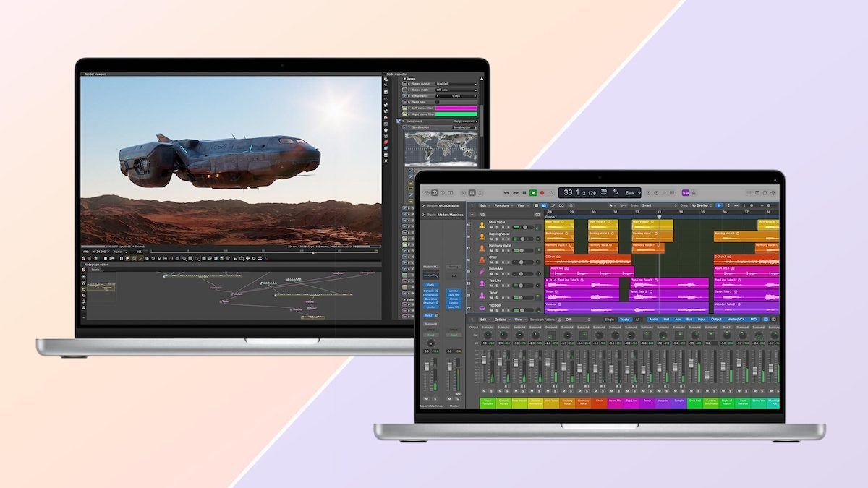Solo the Backing Vocal track
Viewport: 868px width, 488px height.
(498, 239)
